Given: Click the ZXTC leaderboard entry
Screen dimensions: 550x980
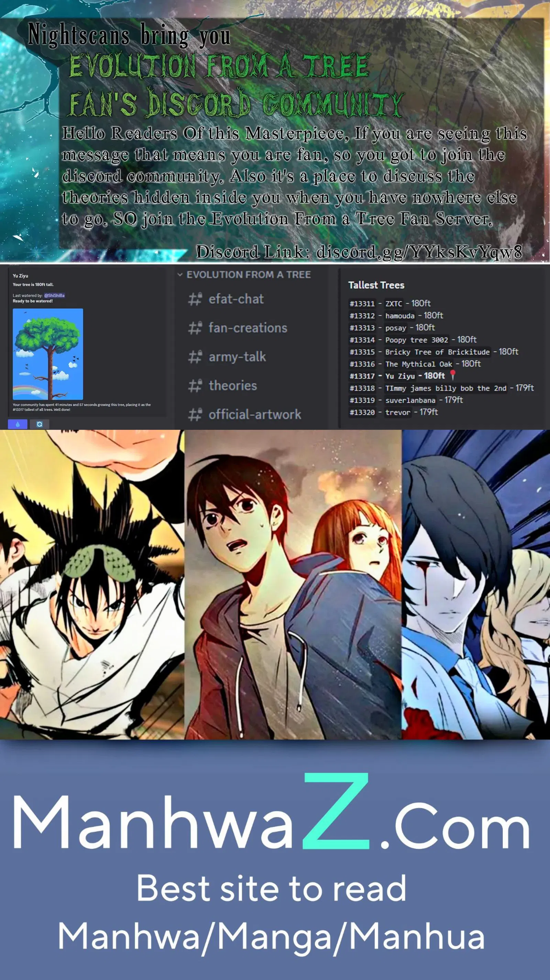Looking at the screenshot, I should [x=393, y=304].
